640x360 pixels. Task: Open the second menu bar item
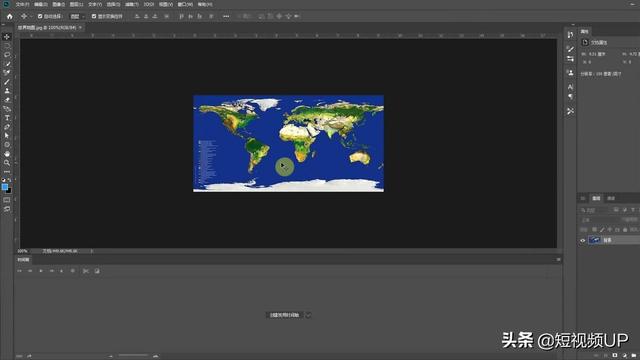pos(40,4)
